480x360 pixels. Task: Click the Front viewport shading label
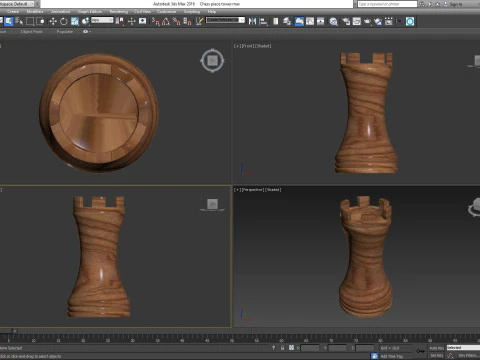263,46
